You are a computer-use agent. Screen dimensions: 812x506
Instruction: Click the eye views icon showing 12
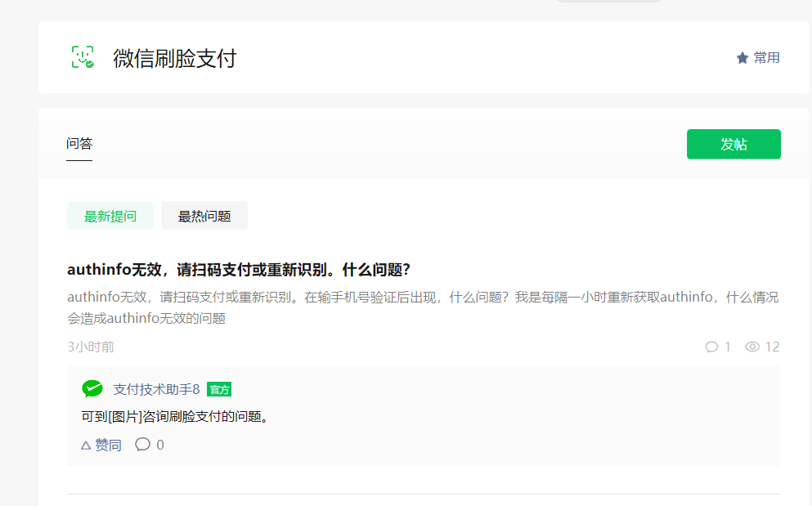coord(752,347)
